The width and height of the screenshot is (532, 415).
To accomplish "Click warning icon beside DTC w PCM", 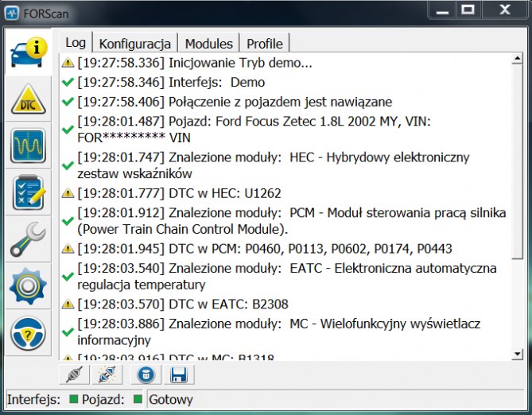I will click(x=68, y=249).
